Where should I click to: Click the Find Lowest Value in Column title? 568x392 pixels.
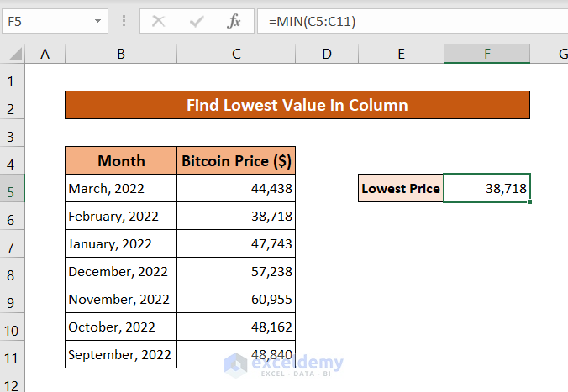coord(297,105)
